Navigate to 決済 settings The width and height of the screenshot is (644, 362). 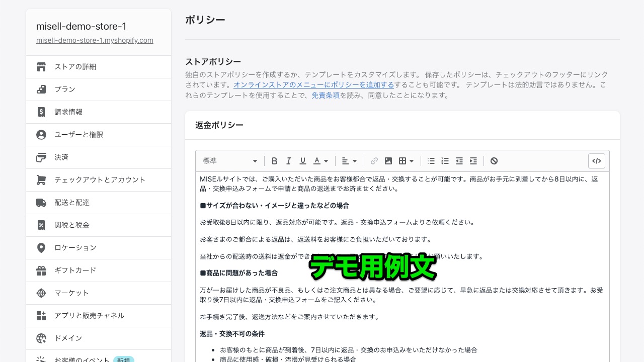tap(99, 157)
